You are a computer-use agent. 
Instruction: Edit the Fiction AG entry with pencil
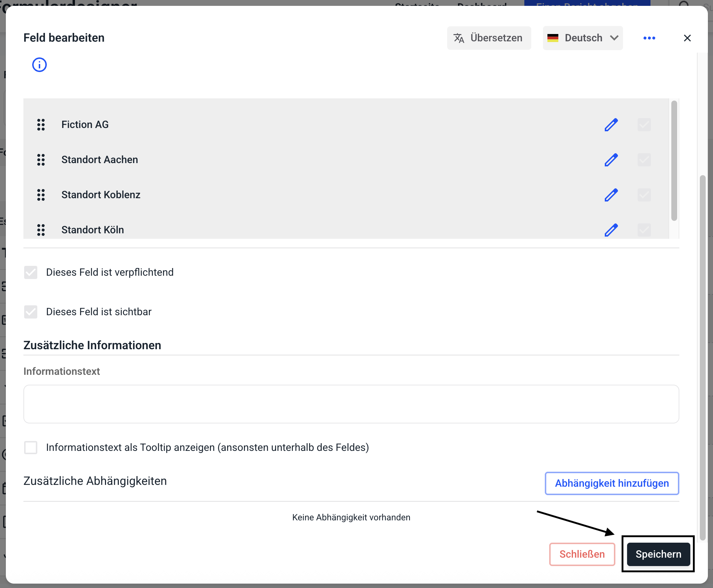click(x=611, y=125)
